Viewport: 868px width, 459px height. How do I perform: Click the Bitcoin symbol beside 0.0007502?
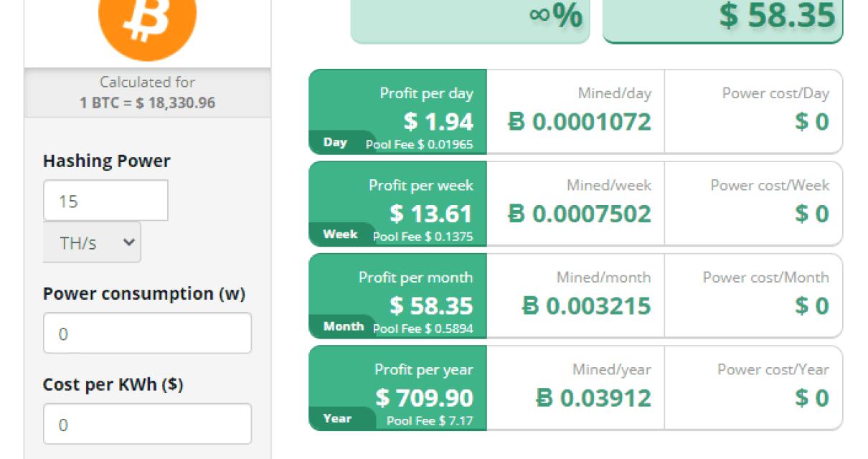coord(516,214)
